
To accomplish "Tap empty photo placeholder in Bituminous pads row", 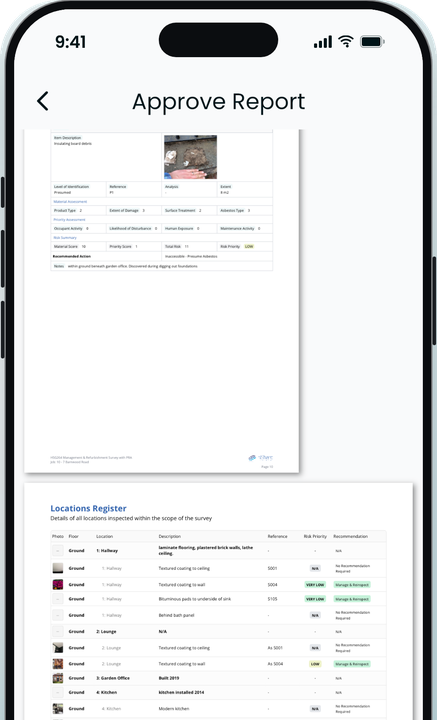I will (x=57, y=599).
